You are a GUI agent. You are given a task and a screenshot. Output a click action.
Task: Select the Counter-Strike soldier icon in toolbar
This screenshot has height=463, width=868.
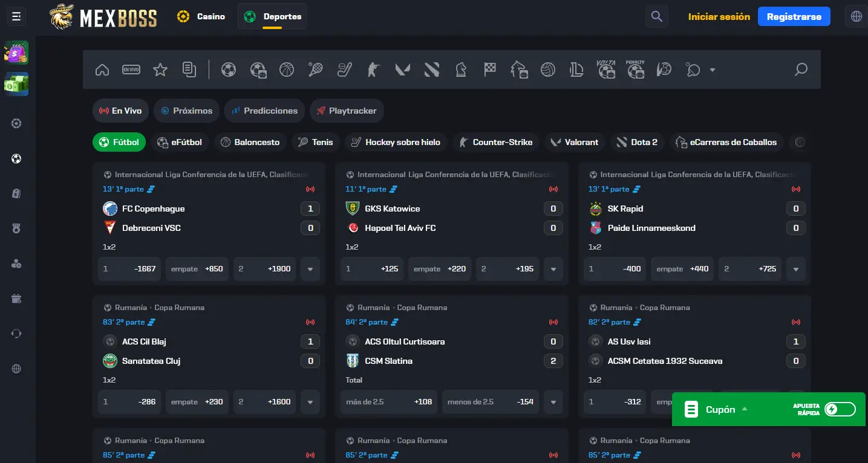point(373,70)
